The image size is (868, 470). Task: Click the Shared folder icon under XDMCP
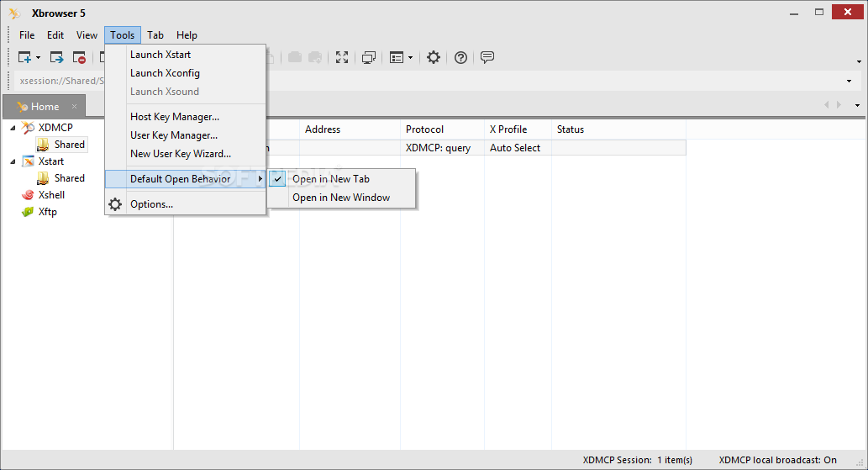[43, 145]
